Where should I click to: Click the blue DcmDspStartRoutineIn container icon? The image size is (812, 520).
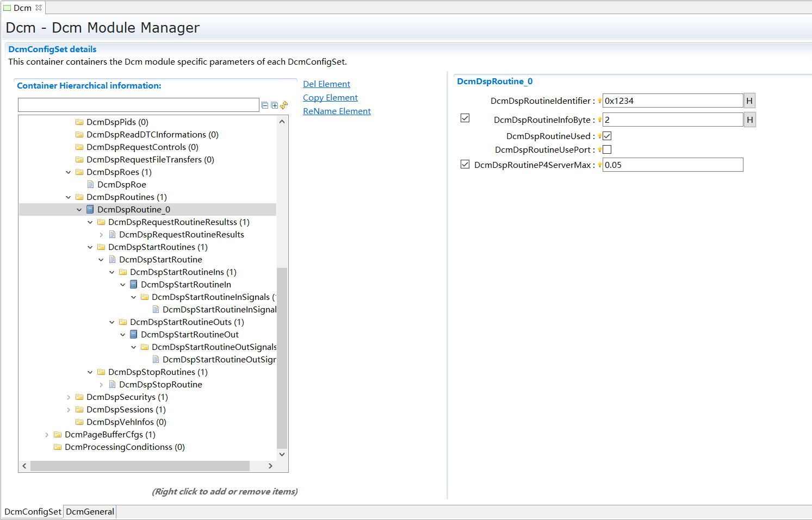click(x=134, y=284)
